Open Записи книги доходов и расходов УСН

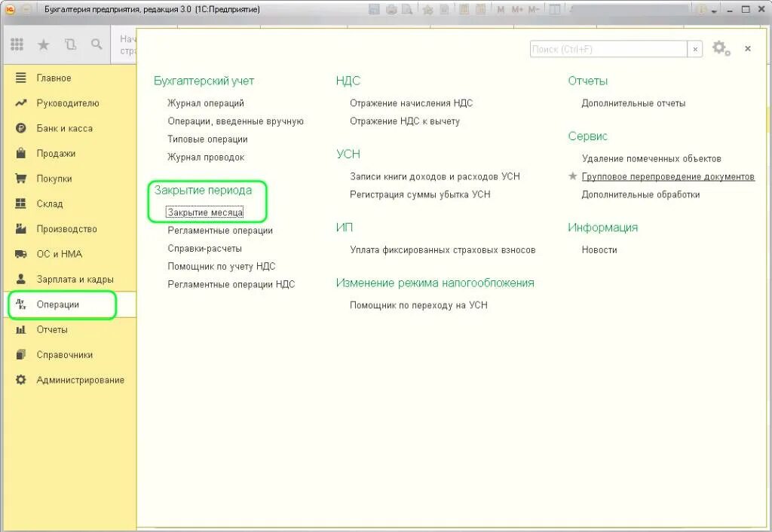click(x=435, y=176)
